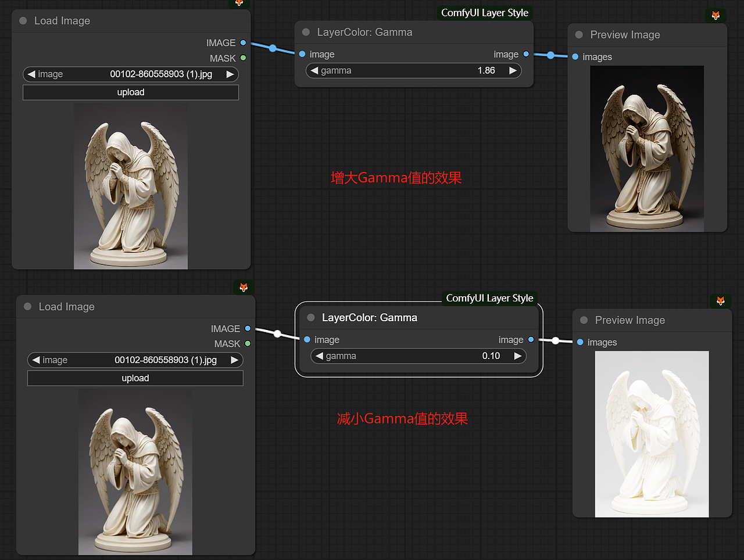Click the darkened angel preview in the upper Preview Image node

(647, 149)
